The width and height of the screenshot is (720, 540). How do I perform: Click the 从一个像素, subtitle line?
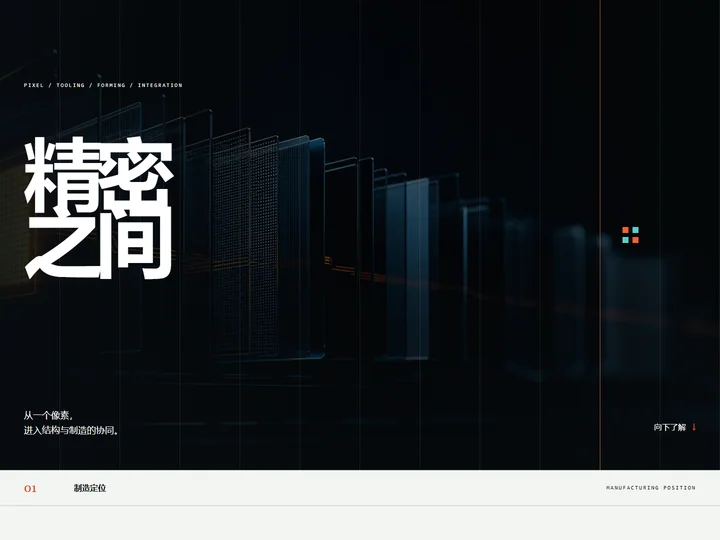click(x=48, y=416)
